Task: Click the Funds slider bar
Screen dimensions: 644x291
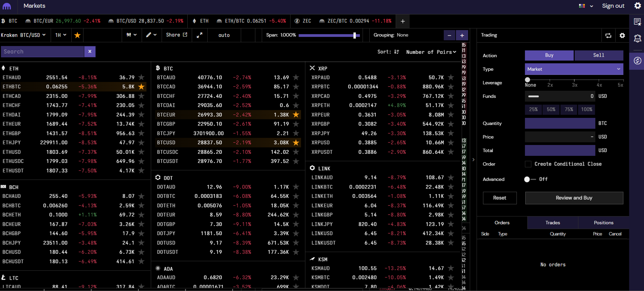Action: pos(533,96)
